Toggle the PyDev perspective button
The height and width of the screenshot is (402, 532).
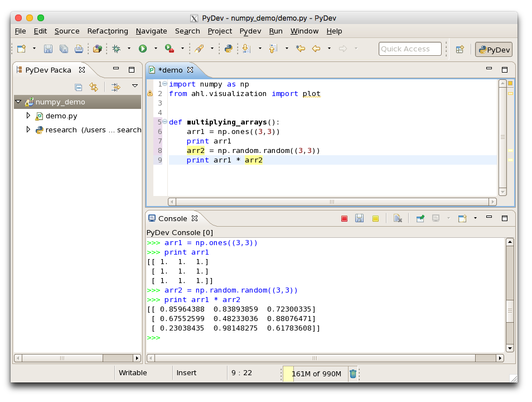(x=494, y=50)
